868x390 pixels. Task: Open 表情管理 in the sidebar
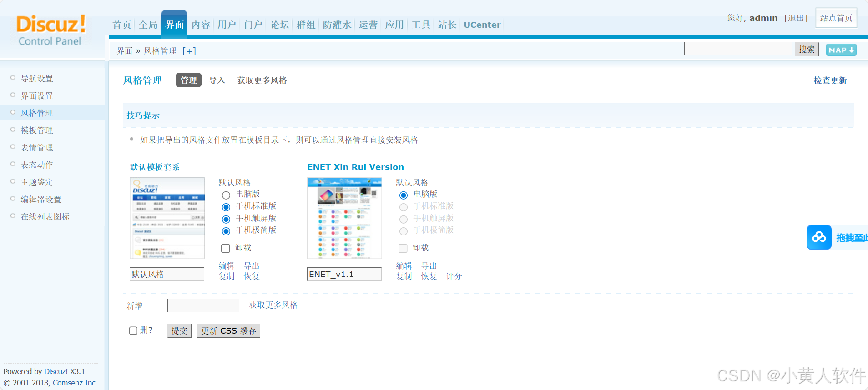coord(37,148)
